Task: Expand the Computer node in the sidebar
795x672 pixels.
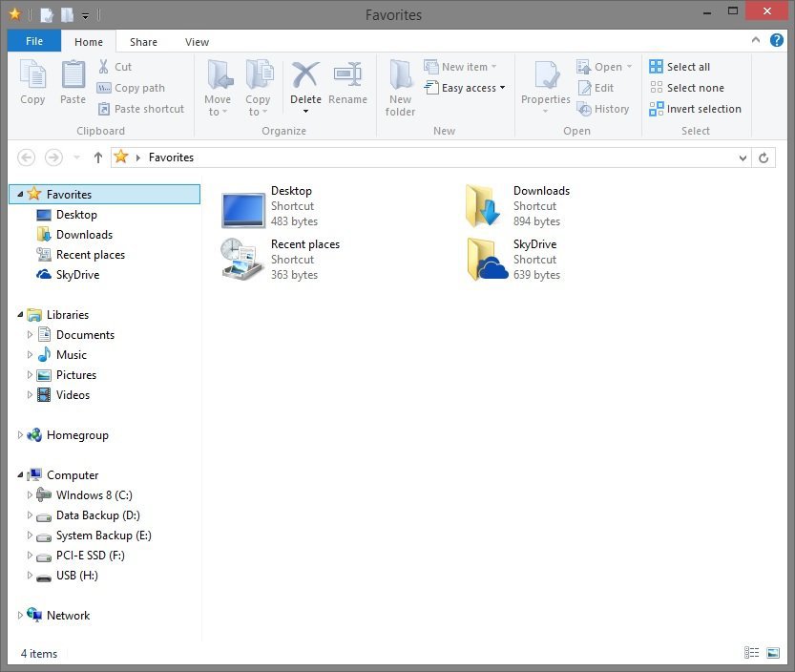Action: tap(22, 474)
